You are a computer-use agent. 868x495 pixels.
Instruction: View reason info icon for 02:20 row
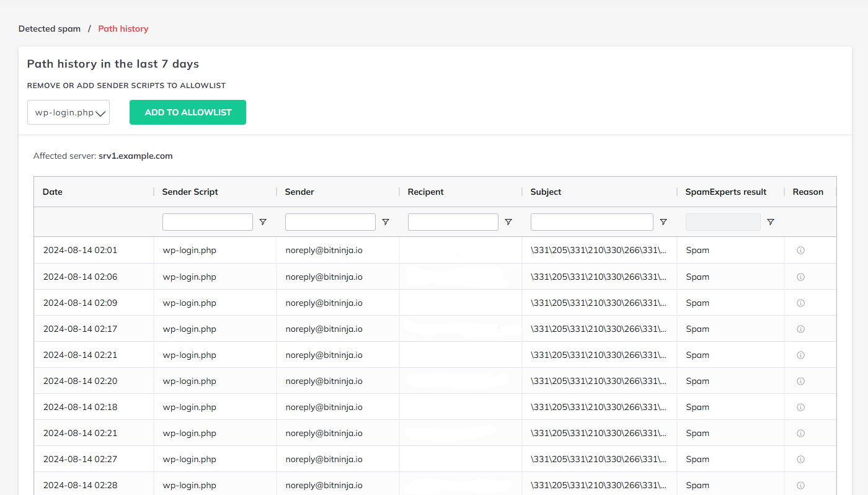click(800, 381)
